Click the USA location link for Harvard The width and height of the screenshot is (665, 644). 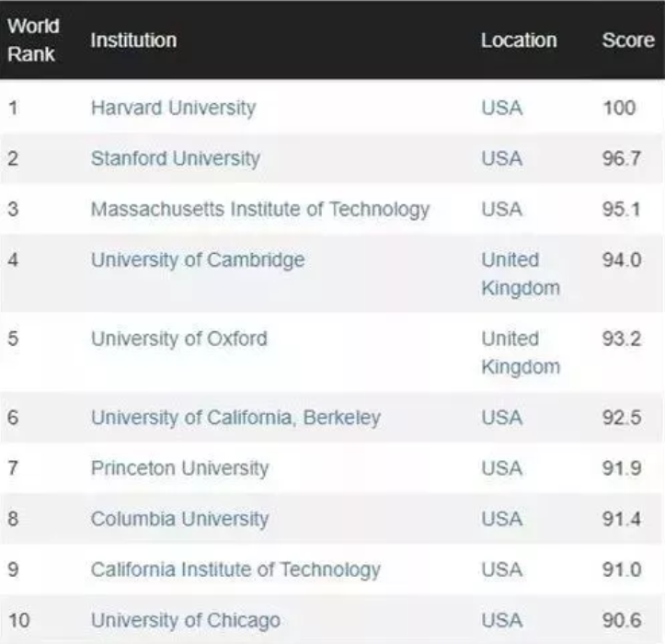[x=501, y=108]
